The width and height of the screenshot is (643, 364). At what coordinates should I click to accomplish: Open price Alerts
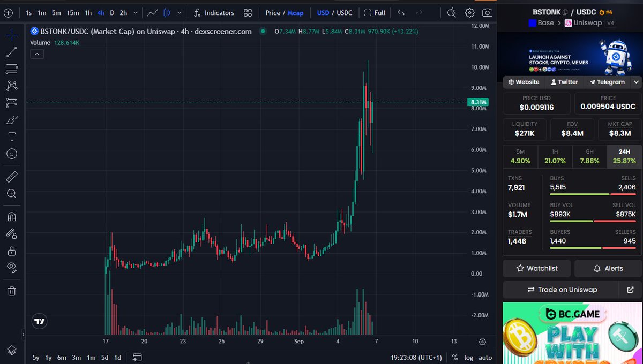coord(608,268)
